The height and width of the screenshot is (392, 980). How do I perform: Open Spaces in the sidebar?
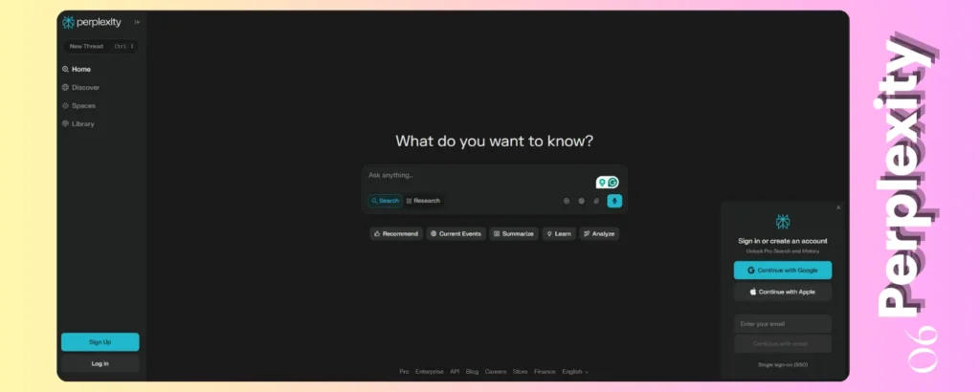tap(78, 105)
